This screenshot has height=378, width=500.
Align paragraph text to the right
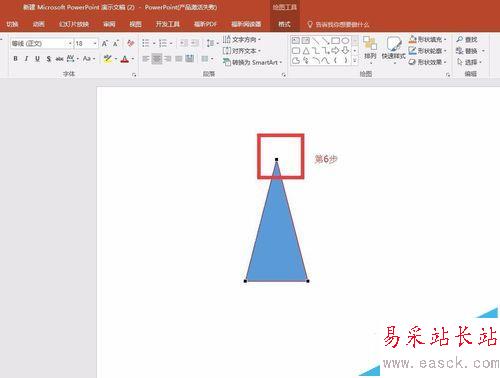[x=168, y=59]
